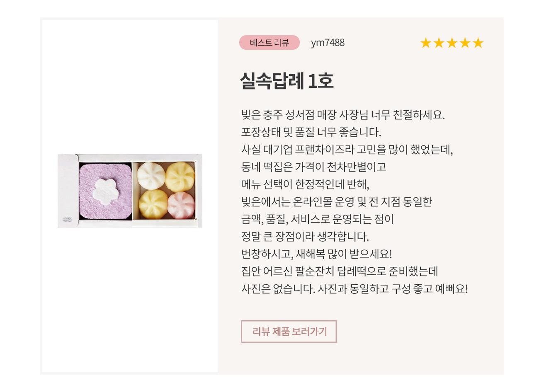This screenshot has width=544, height=392.
Task: Select the first rating star
Action: point(426,43)
